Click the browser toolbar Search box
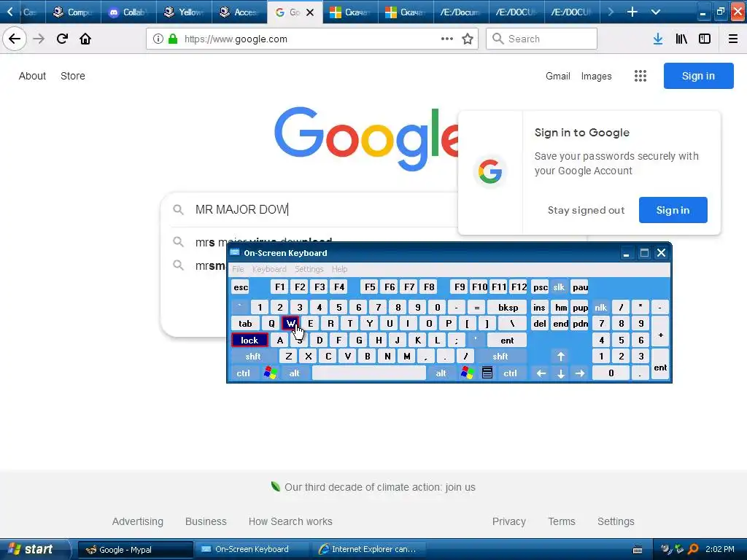 [x=542, y=39]
